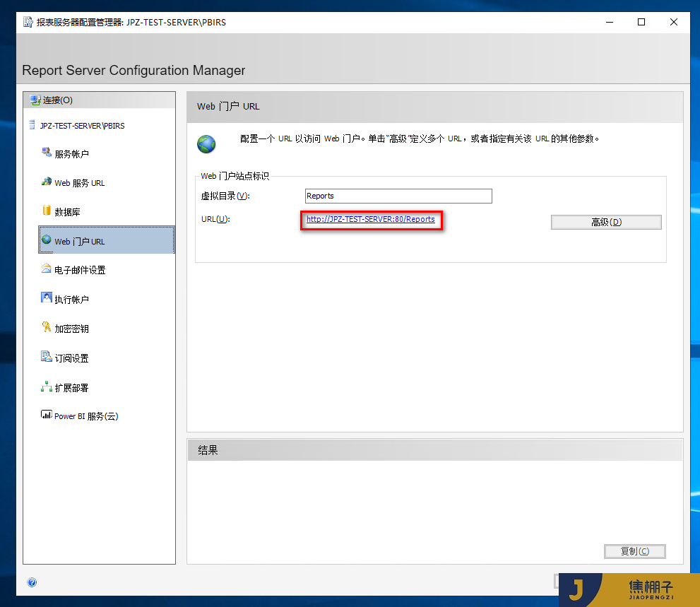Click the Web 门户 URL sidebar icon
The image size is (700, 607).
click(x=47, y=240)
